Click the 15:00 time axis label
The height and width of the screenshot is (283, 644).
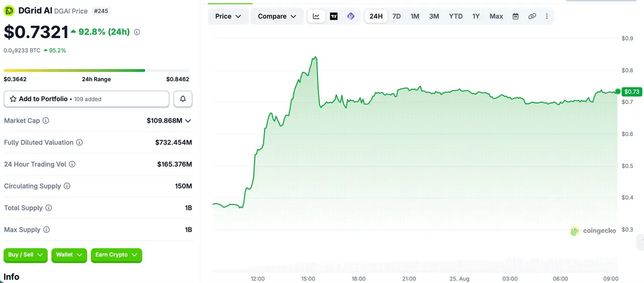[x=308, y=278]
